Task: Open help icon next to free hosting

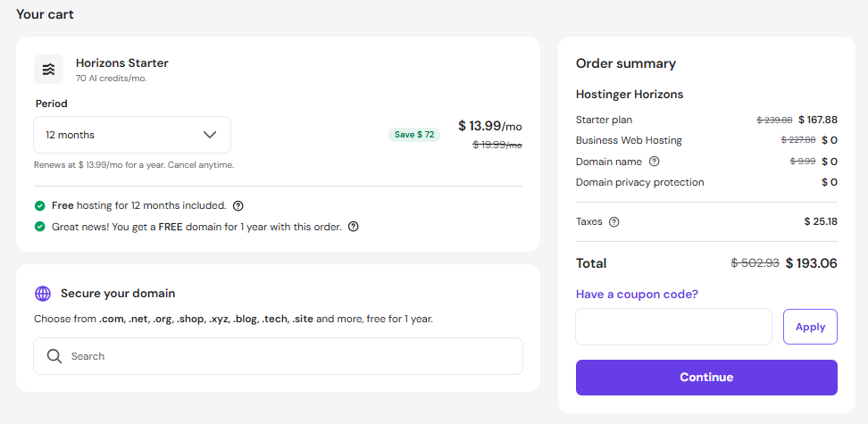Action: click(238, 206)
